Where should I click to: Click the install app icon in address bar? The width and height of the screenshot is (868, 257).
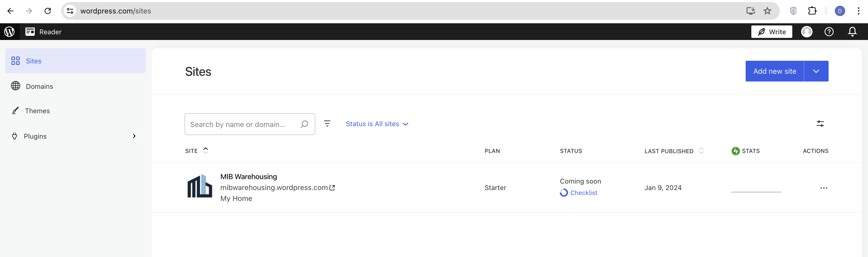[750, 11]
